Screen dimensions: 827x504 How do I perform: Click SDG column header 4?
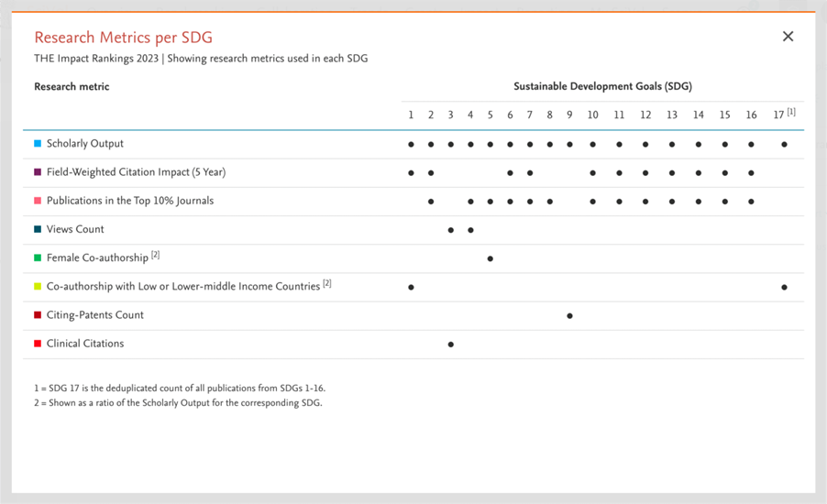(x=470, y=115)
